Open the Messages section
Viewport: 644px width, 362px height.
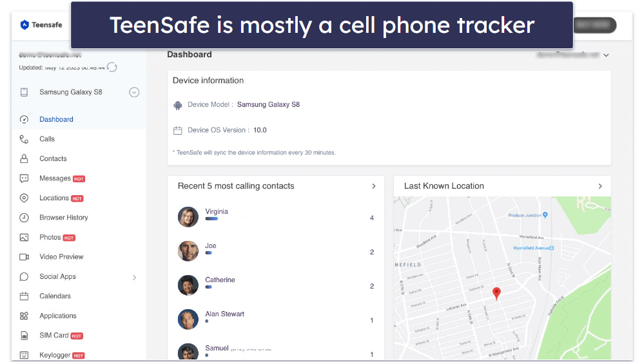[55, 178]
